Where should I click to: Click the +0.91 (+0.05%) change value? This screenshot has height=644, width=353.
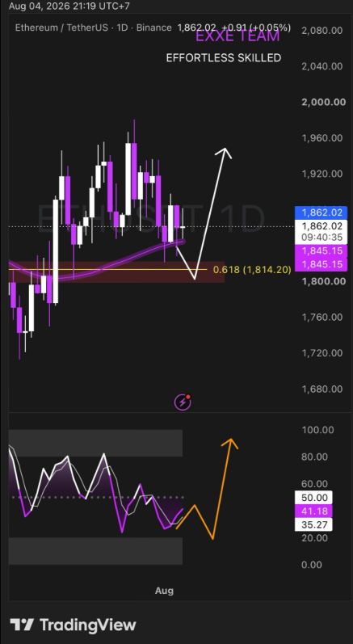257,28
